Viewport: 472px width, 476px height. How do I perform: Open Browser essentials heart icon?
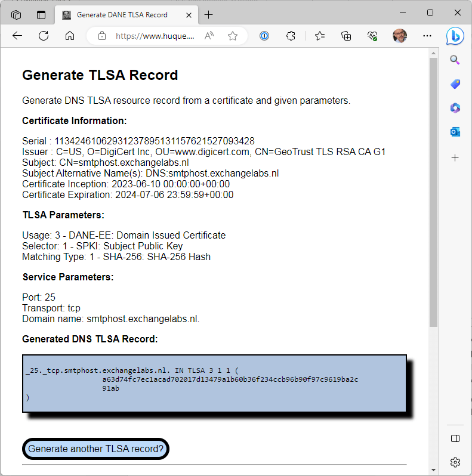coord(373,36)
